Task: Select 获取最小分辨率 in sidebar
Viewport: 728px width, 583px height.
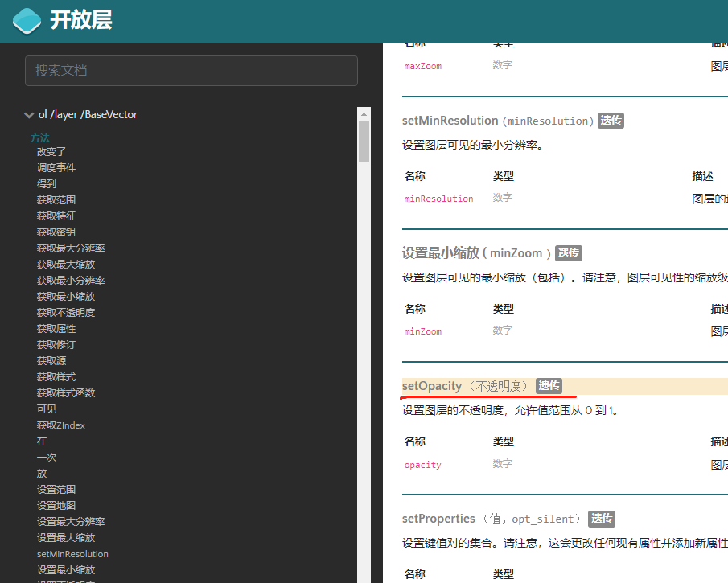Action: click(71, 281)
